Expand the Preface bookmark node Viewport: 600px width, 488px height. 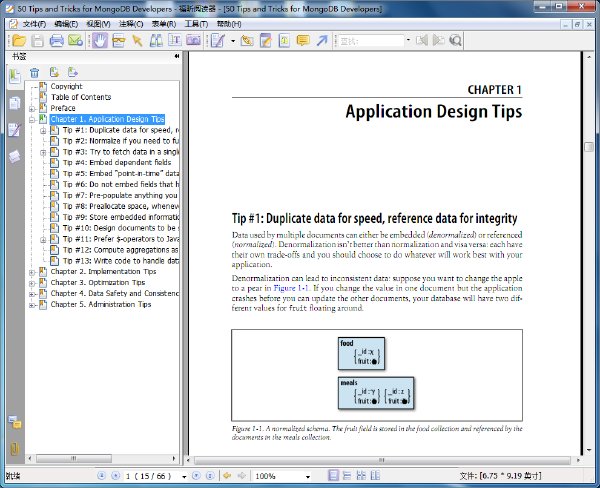click(x=32, y=109)
